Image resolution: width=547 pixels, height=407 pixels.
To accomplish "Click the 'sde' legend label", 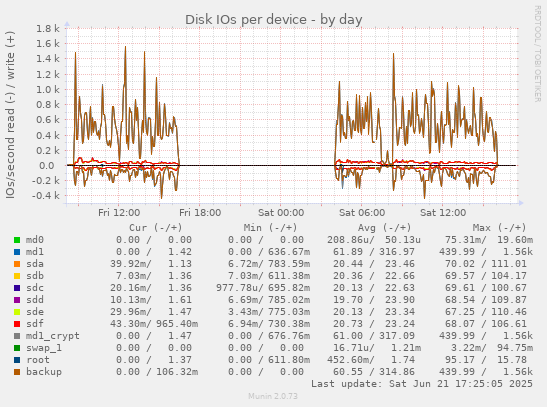I will 35,312.
